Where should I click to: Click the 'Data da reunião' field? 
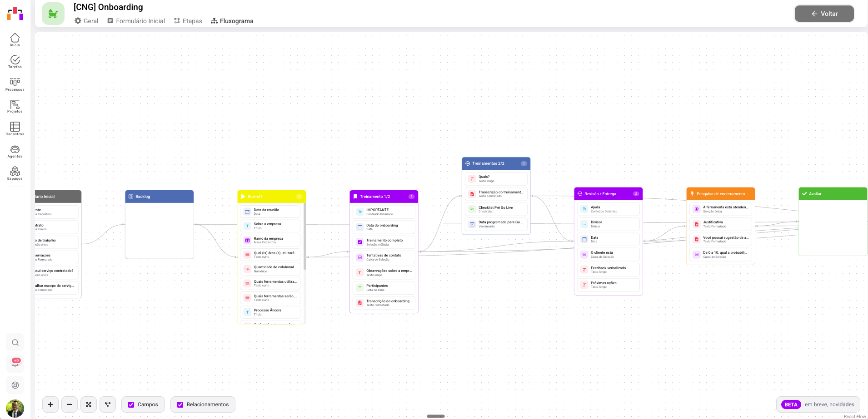(x=270, y=212)
